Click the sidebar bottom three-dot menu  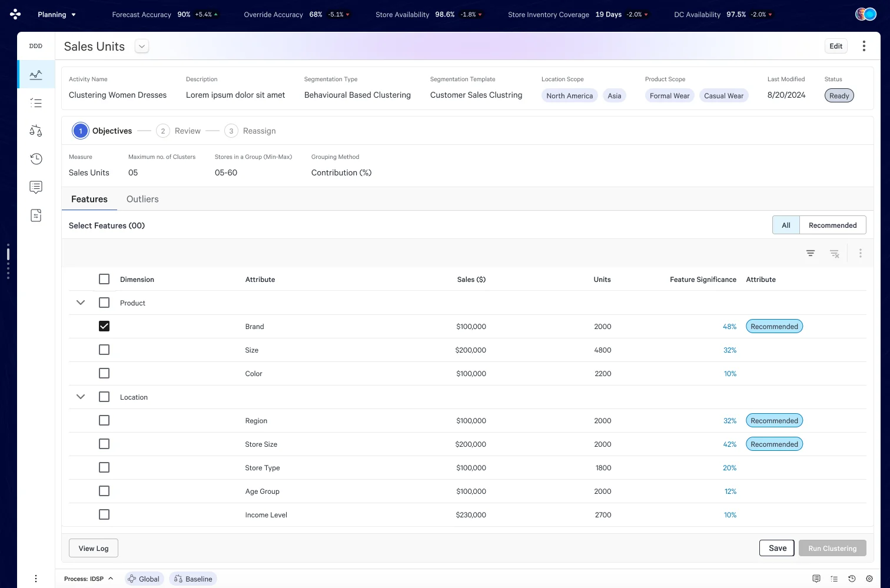[36, 579]
